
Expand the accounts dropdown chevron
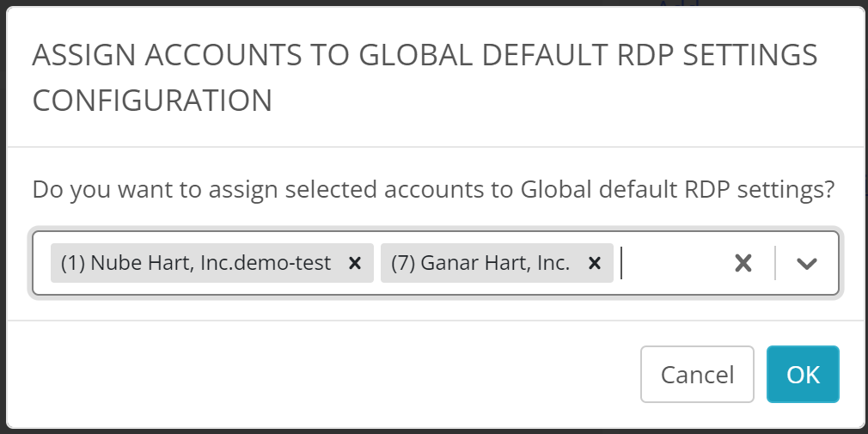pos(806,264)
